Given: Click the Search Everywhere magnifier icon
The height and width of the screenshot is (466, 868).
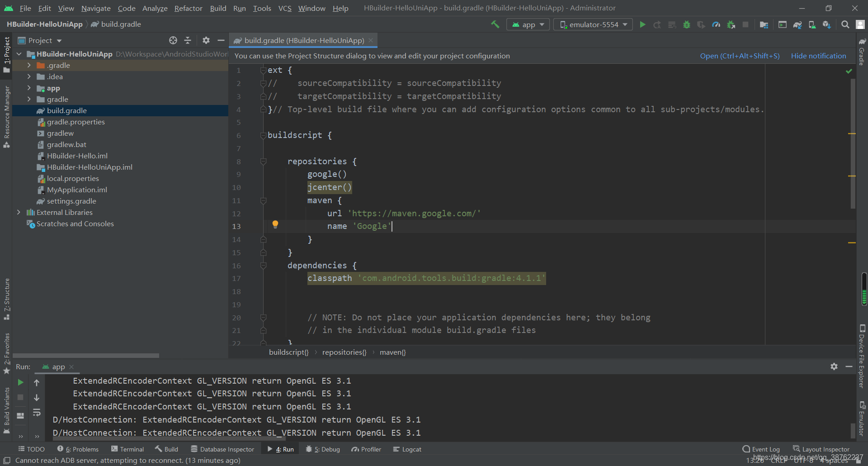Looking at the screenshot, I should pyautogui.click(x=845, y=24).
